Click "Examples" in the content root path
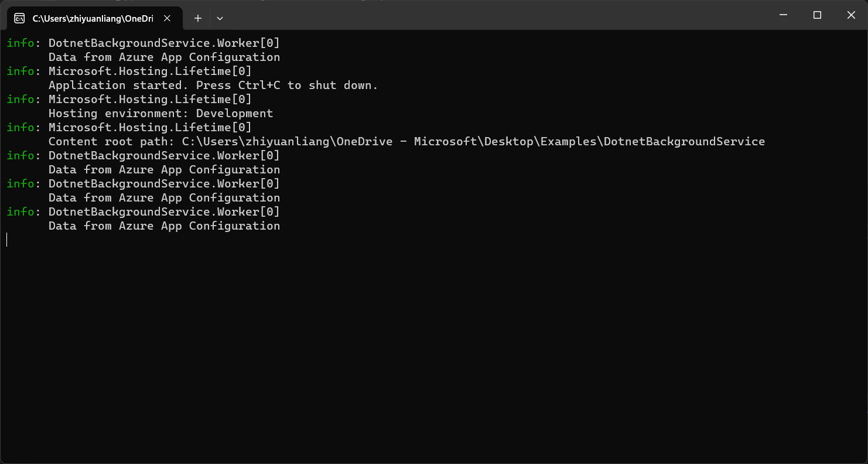 coord(569,141)
